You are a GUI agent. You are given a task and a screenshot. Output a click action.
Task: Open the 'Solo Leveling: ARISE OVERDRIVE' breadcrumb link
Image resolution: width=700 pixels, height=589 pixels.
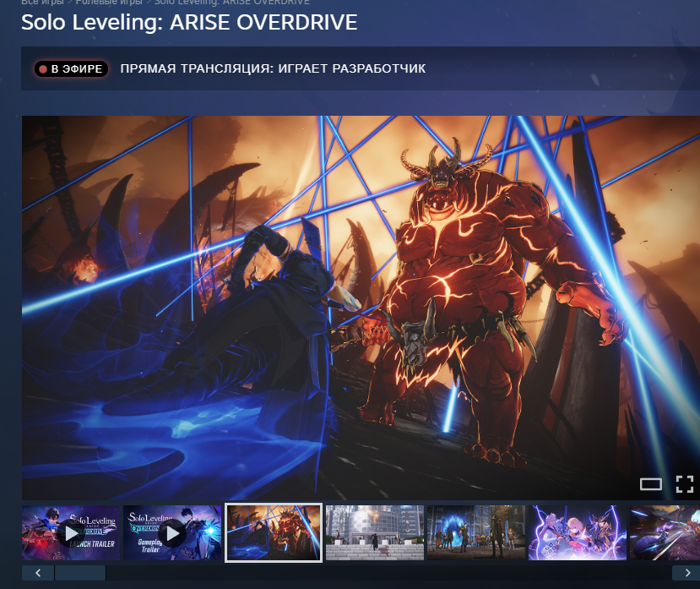(232, 3)
